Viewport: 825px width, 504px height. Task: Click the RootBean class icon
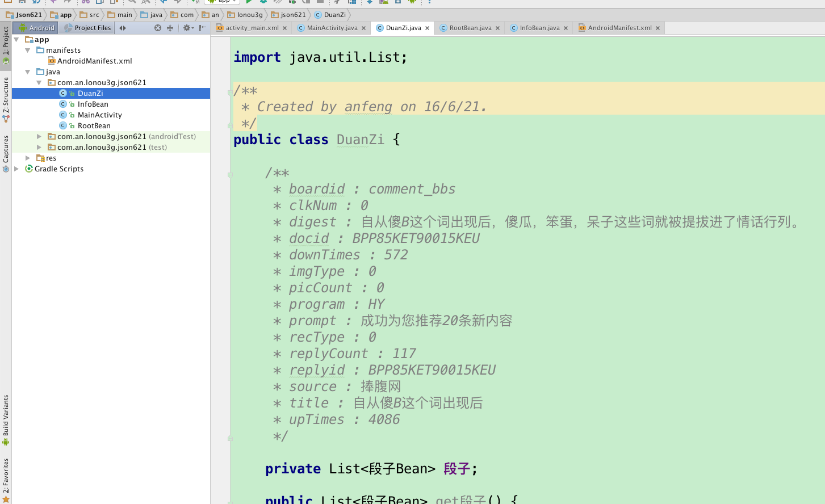[63, 126]
